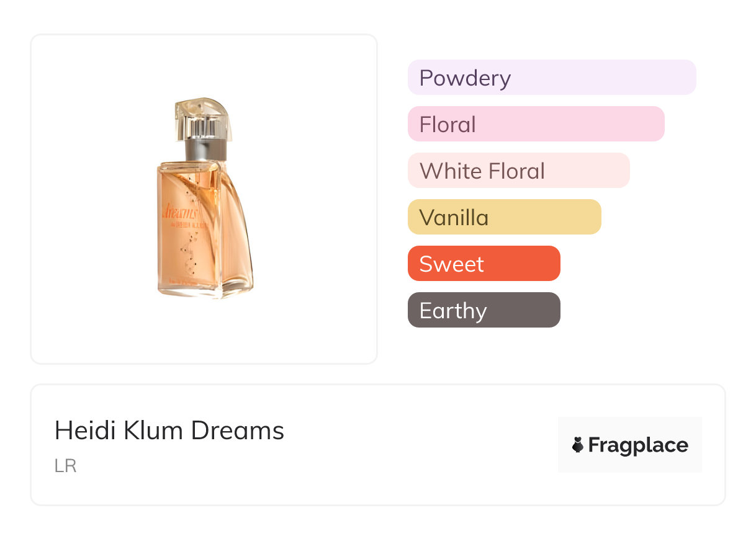Click the Earthy label text
Screen dimensions: 756x536
453,311
